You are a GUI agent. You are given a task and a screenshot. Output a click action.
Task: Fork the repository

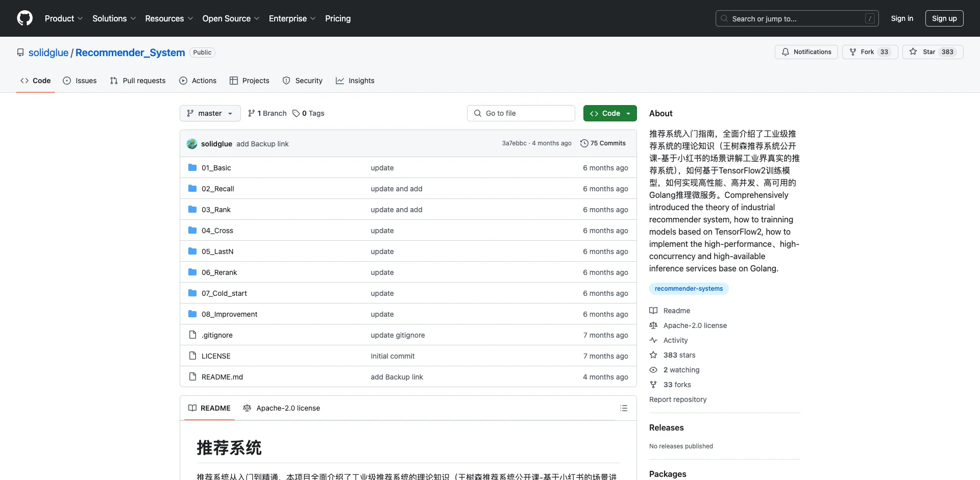[870, 52]
